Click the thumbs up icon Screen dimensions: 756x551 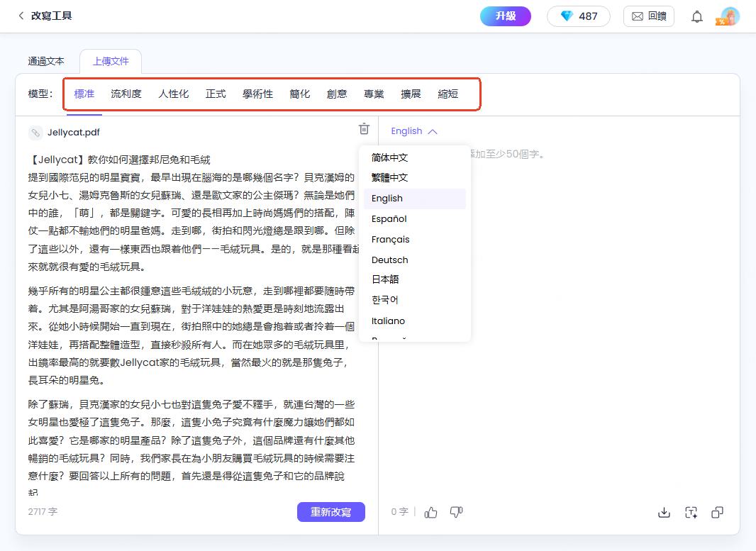tap(430, 512)
